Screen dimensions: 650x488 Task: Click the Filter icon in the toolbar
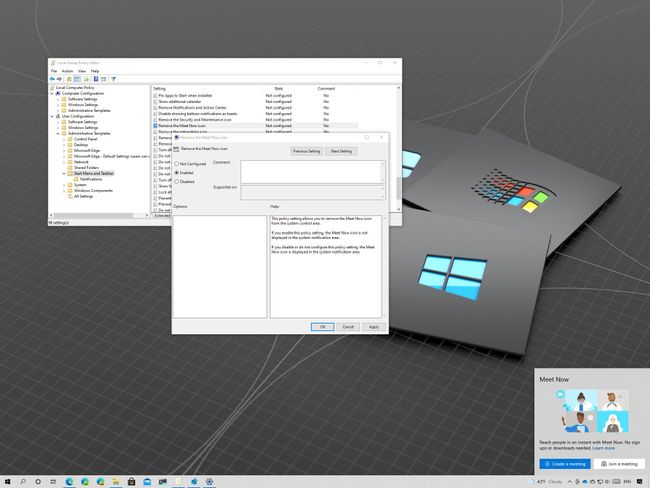[113, 79]
